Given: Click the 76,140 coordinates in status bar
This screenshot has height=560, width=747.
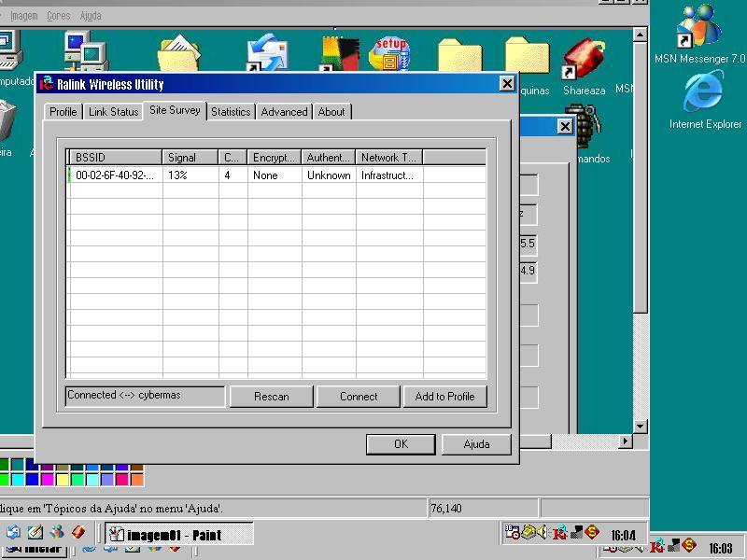Looking at the screenshot, I should point(446,509).
